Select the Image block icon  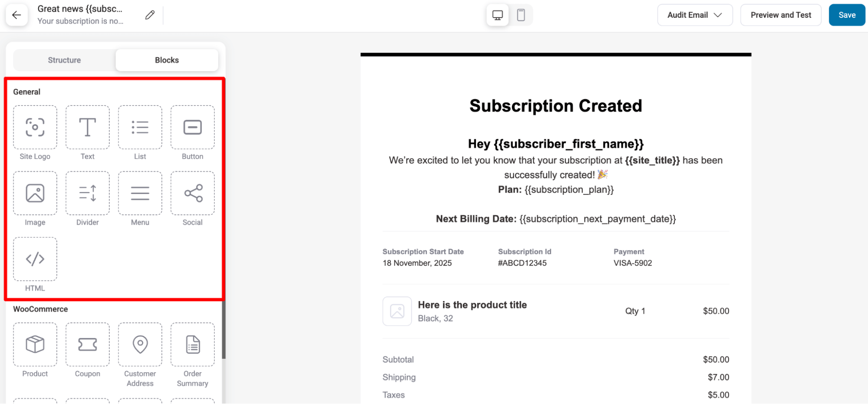tap(35, 194)
